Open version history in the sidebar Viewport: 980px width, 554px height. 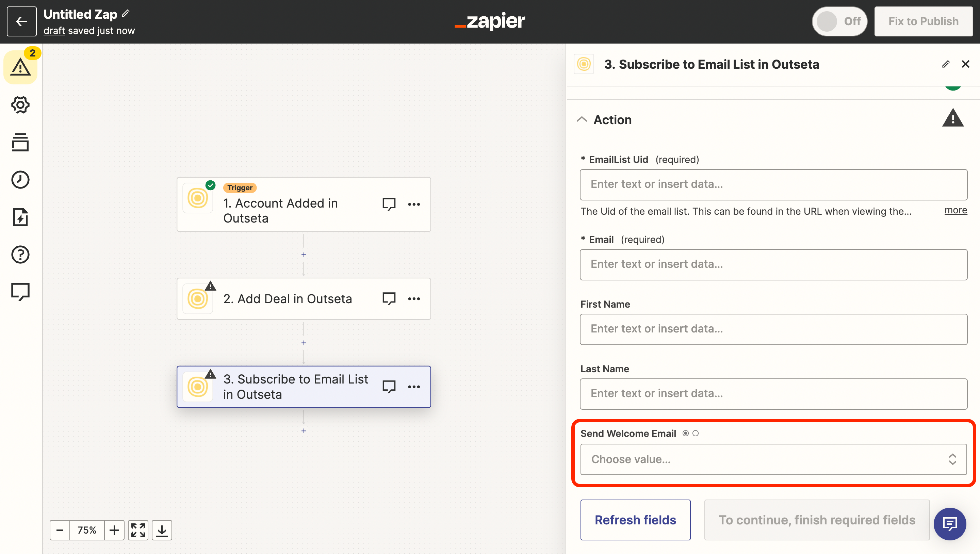(20, 142)
